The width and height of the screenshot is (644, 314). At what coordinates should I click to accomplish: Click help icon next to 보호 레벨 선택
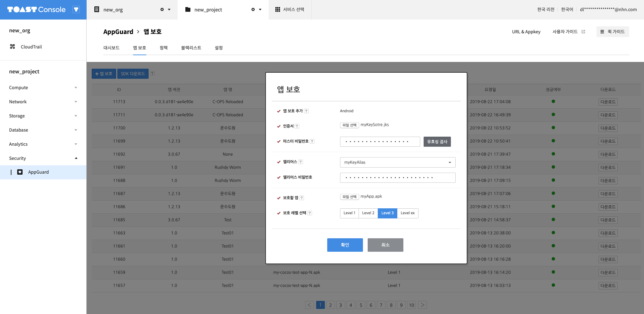(x=310, y=213)
